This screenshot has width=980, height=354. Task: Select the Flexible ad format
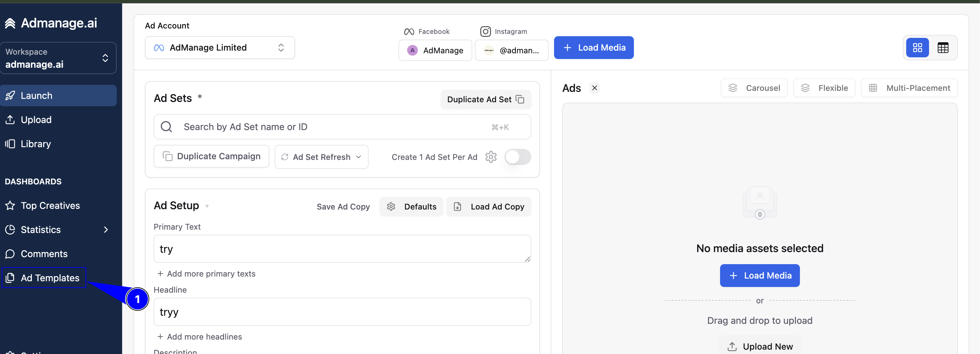pyautogui.click(x=824, y=88)
